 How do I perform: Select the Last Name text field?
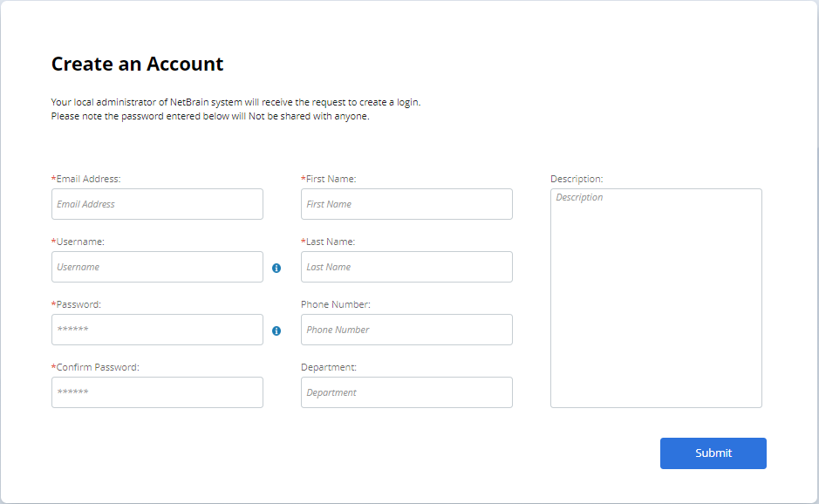[x=406, y=266]
